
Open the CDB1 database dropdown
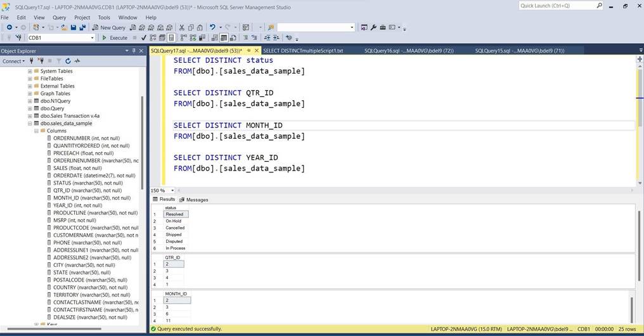pos(93,38)
